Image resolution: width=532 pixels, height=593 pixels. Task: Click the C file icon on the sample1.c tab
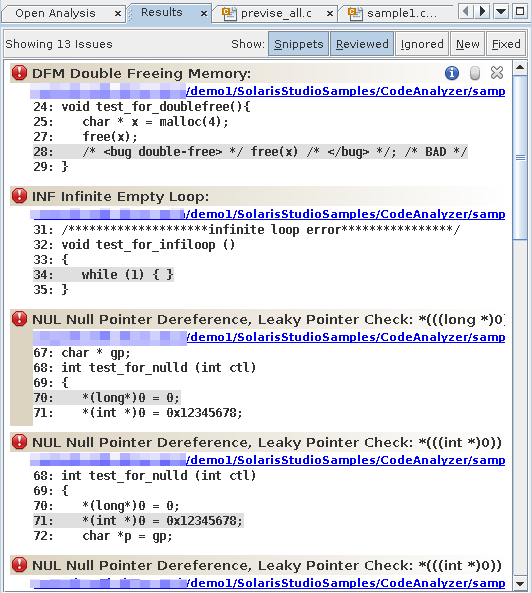coord(354,13)
